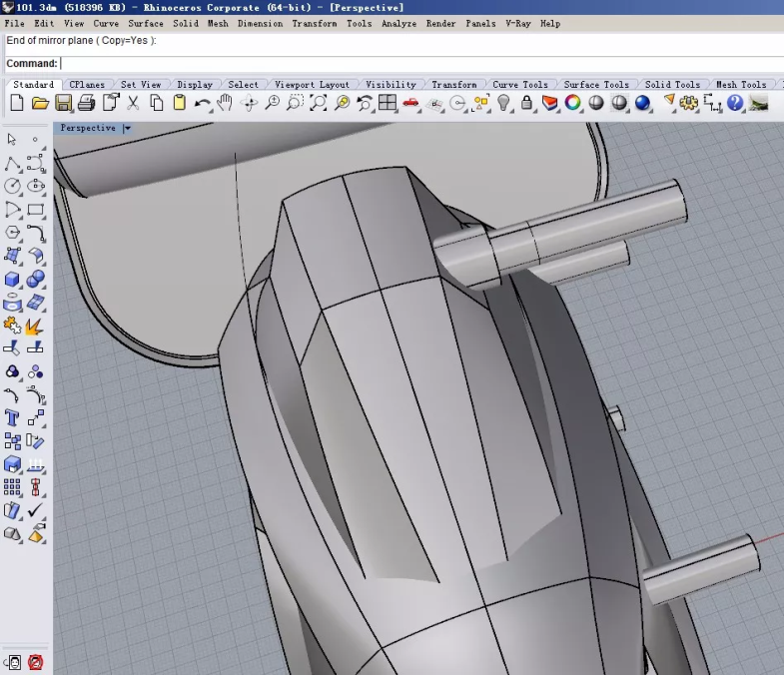Switch to the Curve Tools tab
784x675 pixels.
tap(519, 85)
